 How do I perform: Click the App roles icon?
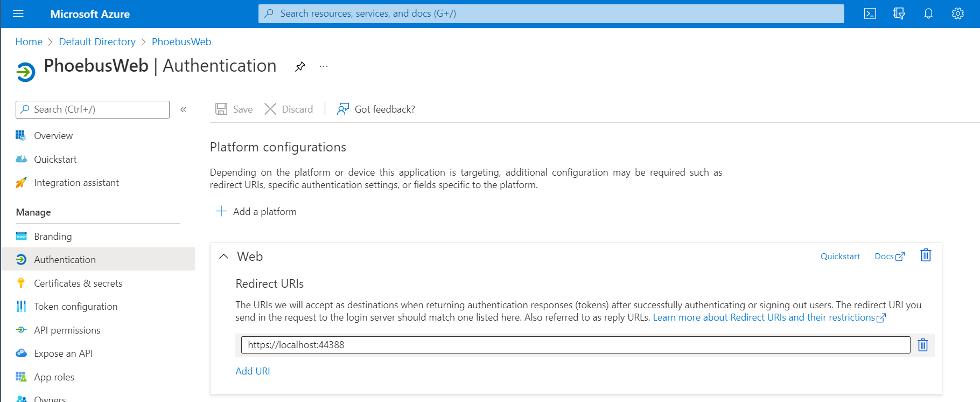point(21,377)
